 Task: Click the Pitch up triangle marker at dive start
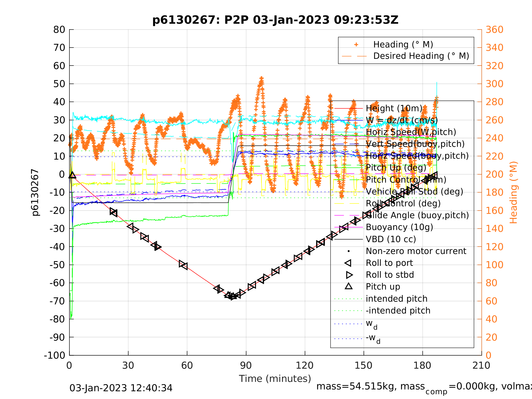pyautogui.click(x=72, y=175)
